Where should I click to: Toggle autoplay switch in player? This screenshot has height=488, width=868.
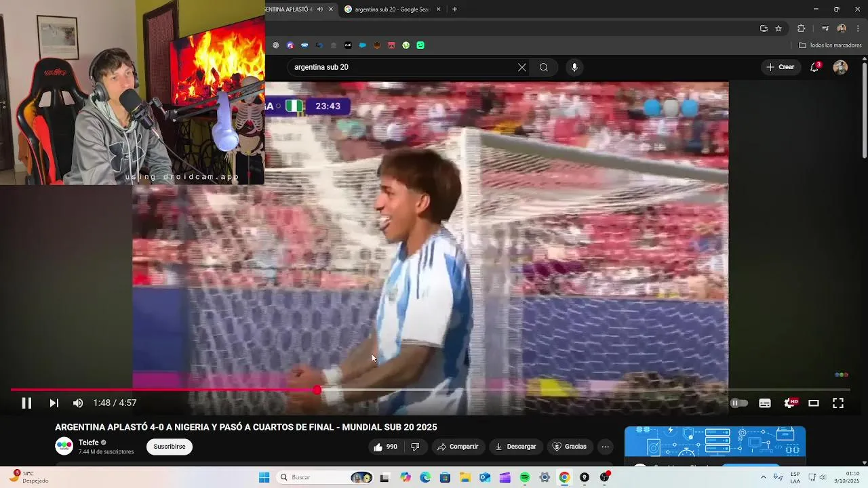[x=739, y=403]
